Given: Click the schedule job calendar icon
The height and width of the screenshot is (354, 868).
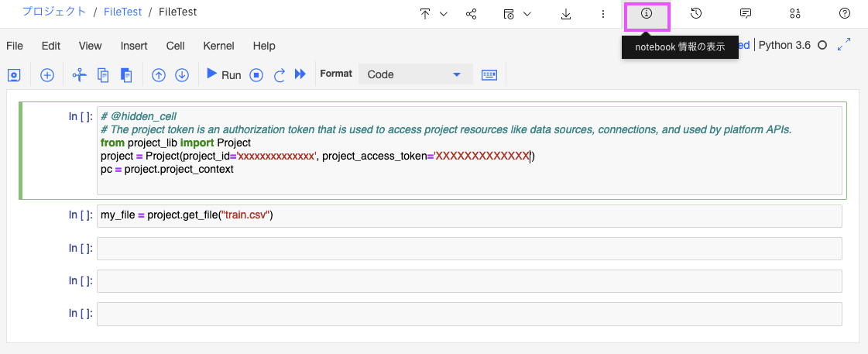Looking at the screenshot, I should 509,15.
